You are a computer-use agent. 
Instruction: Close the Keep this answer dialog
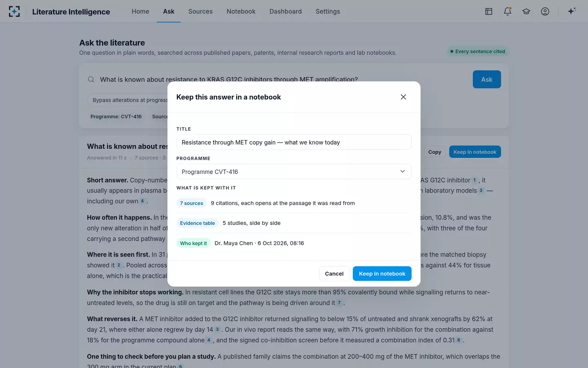point(403,97)
